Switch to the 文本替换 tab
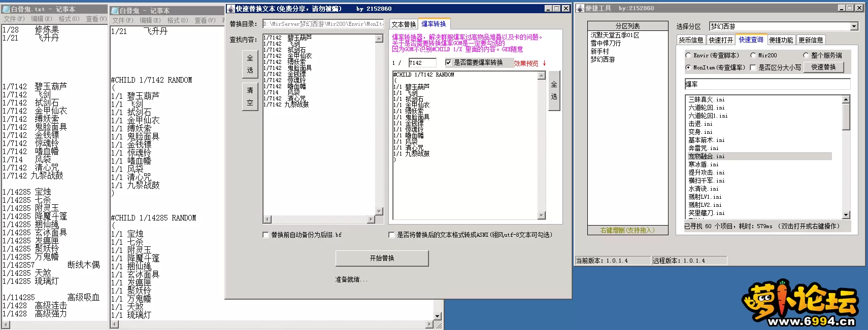 coord(404,24)
